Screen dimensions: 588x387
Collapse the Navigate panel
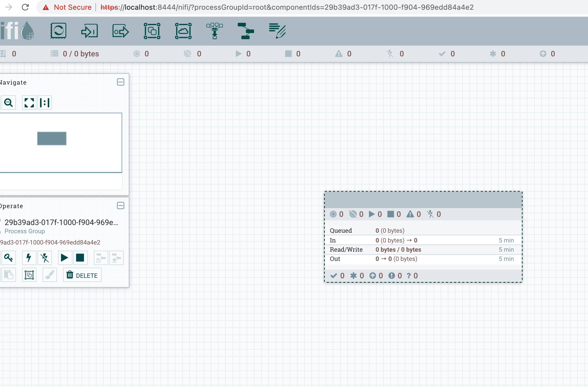click(121, 82)
